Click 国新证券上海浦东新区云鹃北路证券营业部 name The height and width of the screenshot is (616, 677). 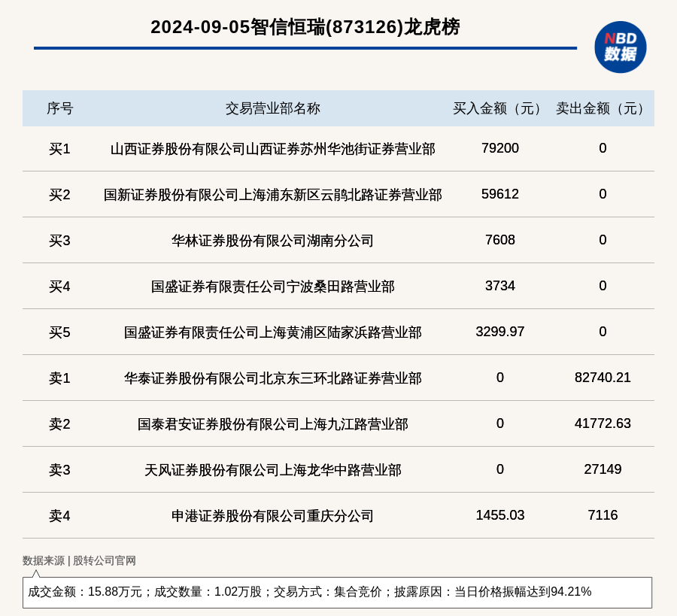click(x=273, y=195)
